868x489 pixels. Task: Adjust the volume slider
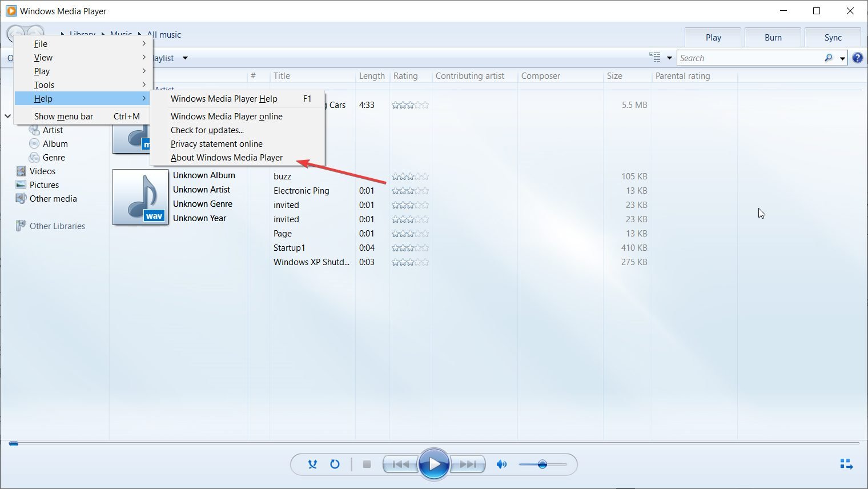tap(542, 464)
